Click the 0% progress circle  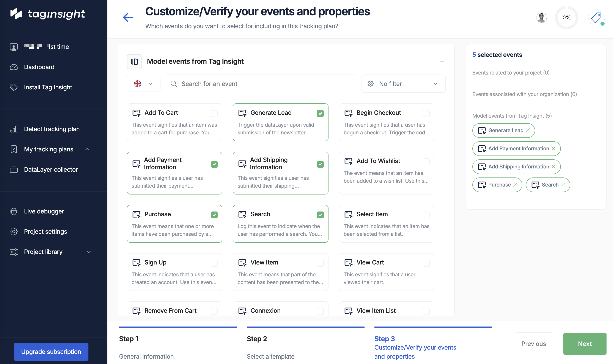[566, 18]
